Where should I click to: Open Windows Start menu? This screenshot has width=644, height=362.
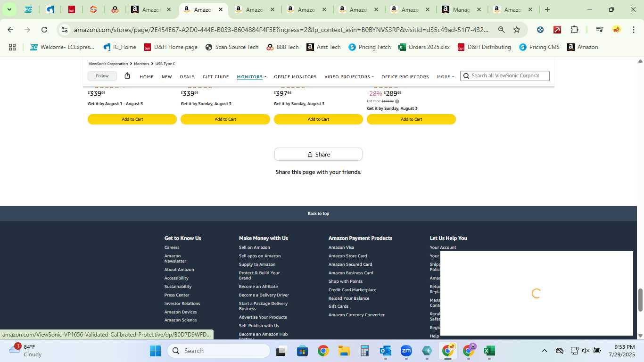point(155,351)
